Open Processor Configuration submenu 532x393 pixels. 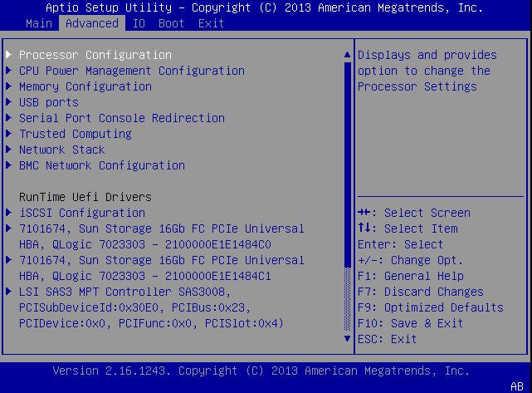pos(95,55)
